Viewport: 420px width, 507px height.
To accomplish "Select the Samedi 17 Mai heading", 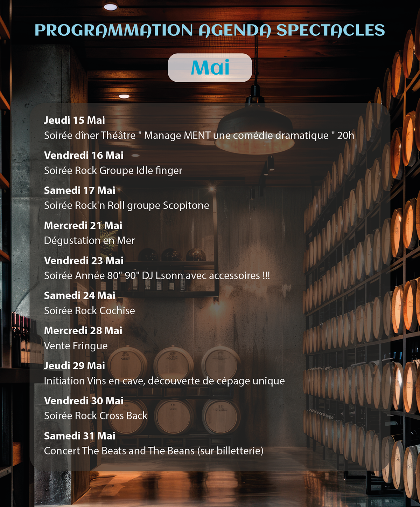I will 79,190.
